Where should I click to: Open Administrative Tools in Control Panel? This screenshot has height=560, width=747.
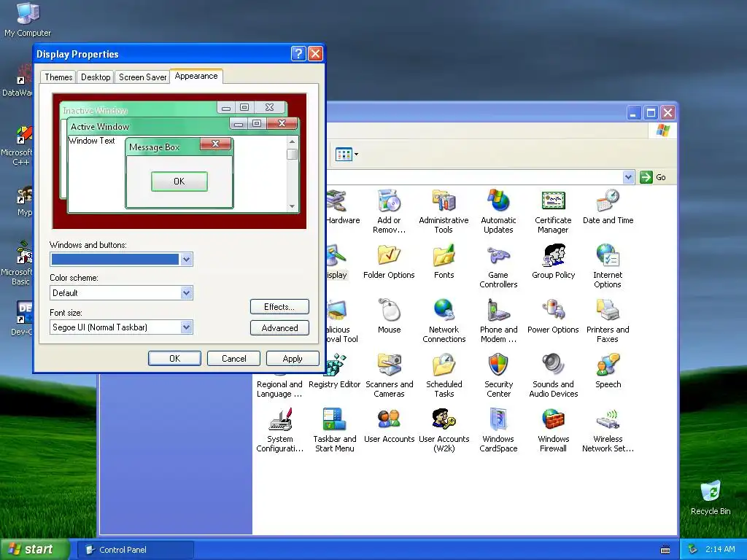(x=444, y=211)
